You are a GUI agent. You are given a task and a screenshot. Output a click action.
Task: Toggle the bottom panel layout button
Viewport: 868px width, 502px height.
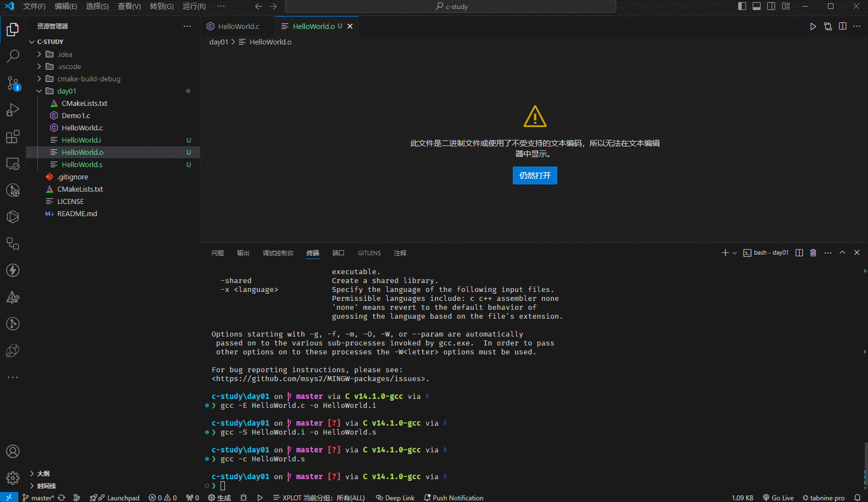click(x=757, y=6)
